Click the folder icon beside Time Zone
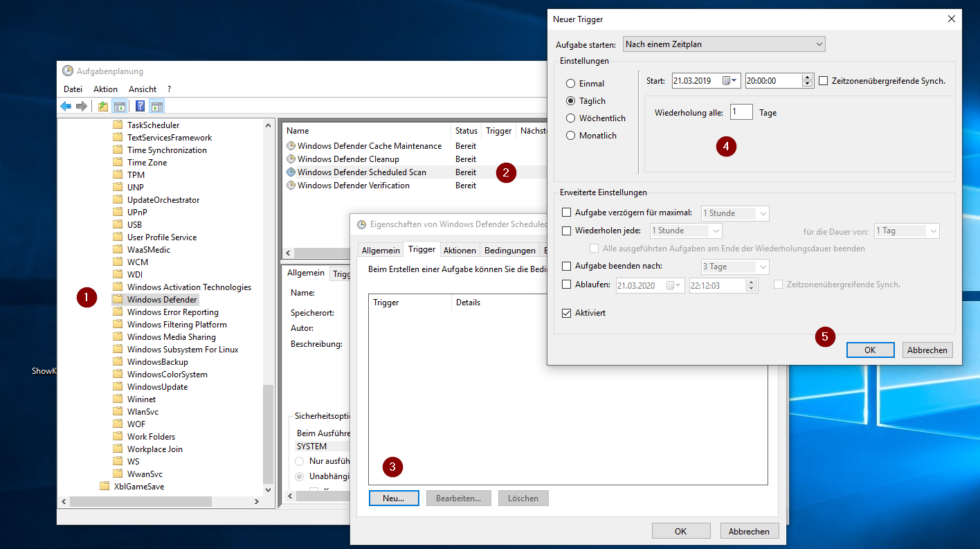The width and height of the screenshot is (980, 549). coord(117,163)
